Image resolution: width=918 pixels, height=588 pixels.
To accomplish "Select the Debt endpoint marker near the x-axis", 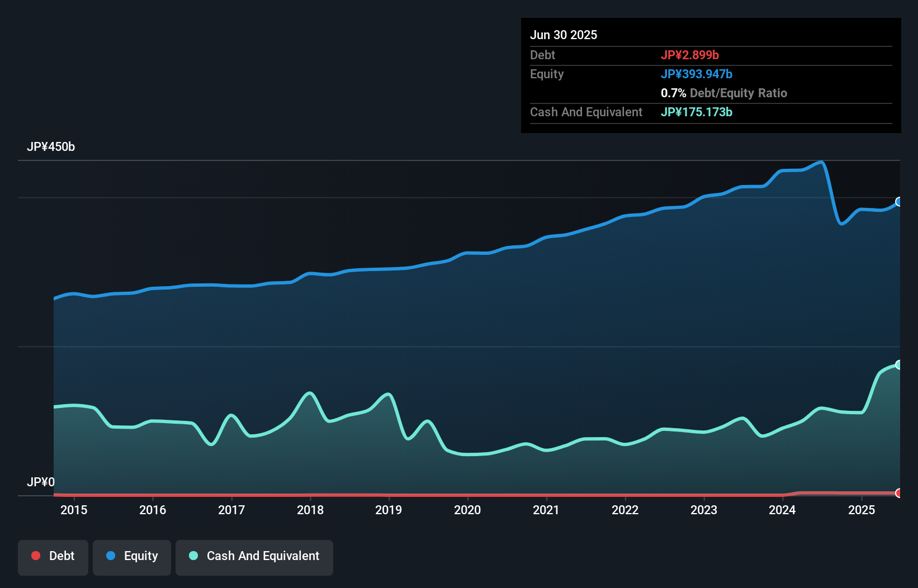I will (x=898, y=493).
